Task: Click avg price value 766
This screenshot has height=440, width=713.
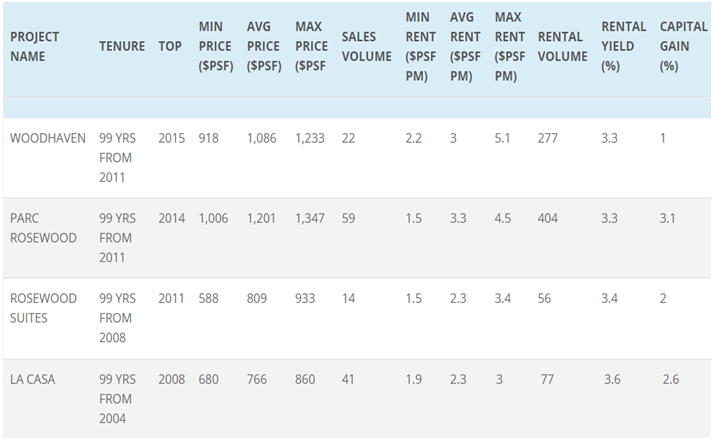Action: click(x=256, y=380)
